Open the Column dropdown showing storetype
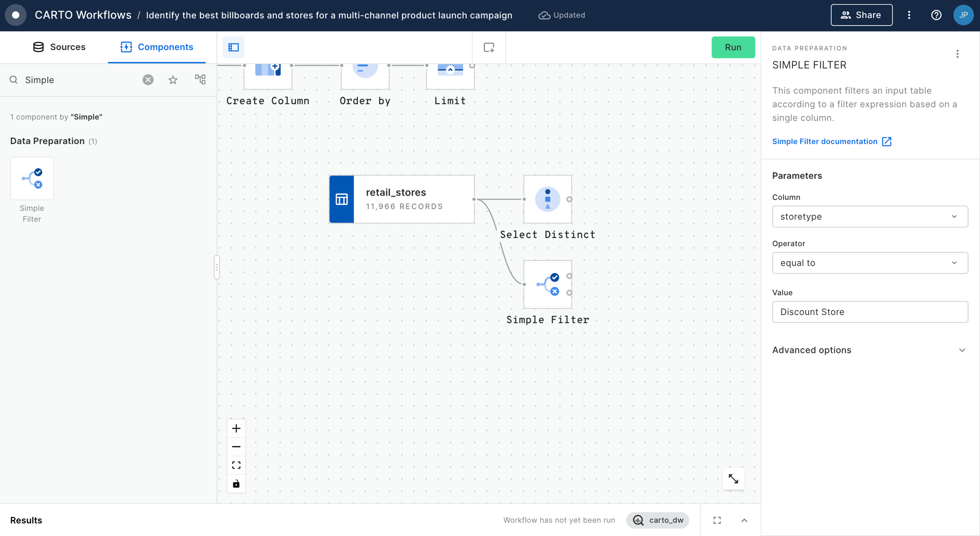 [x=869, y=217]
